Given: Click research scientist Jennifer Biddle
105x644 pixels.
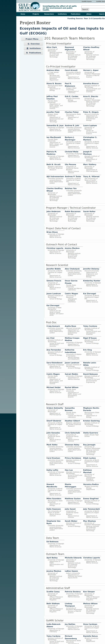Looking at the screenshot, I should [x=54, y=269].
